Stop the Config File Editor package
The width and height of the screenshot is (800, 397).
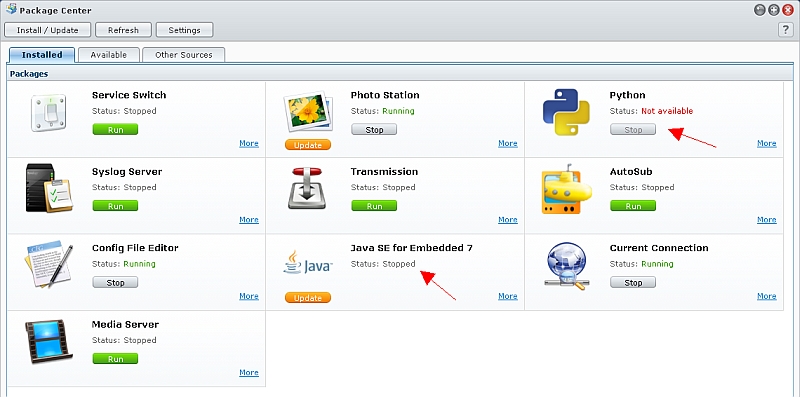pyautogui.click(x=115, y=283)
